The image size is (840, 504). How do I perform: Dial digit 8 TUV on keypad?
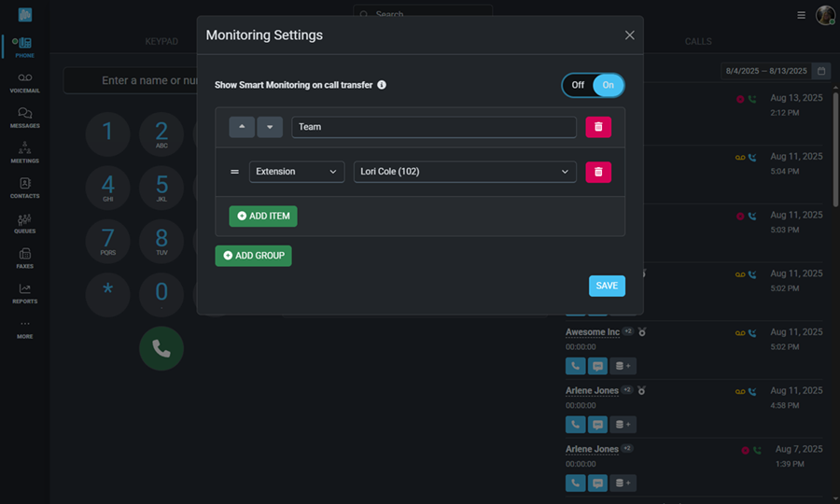161,241
